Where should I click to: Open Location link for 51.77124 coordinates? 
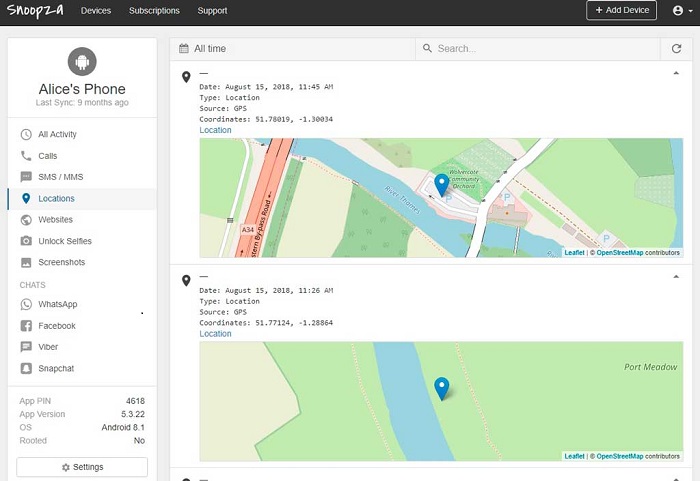point(215,334)
